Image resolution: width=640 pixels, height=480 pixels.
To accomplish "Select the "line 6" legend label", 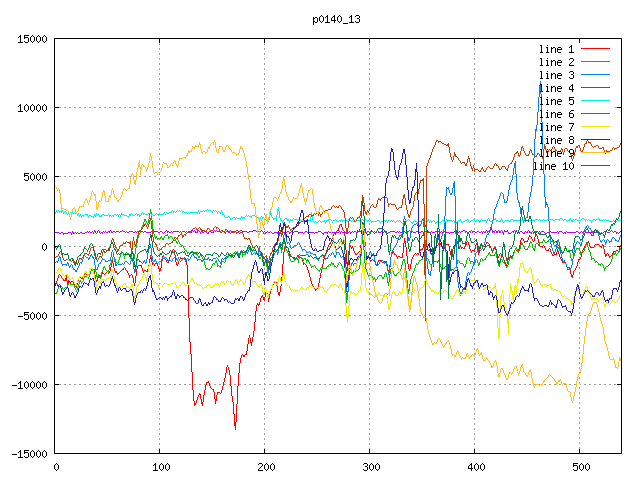I will coord(556,114).
